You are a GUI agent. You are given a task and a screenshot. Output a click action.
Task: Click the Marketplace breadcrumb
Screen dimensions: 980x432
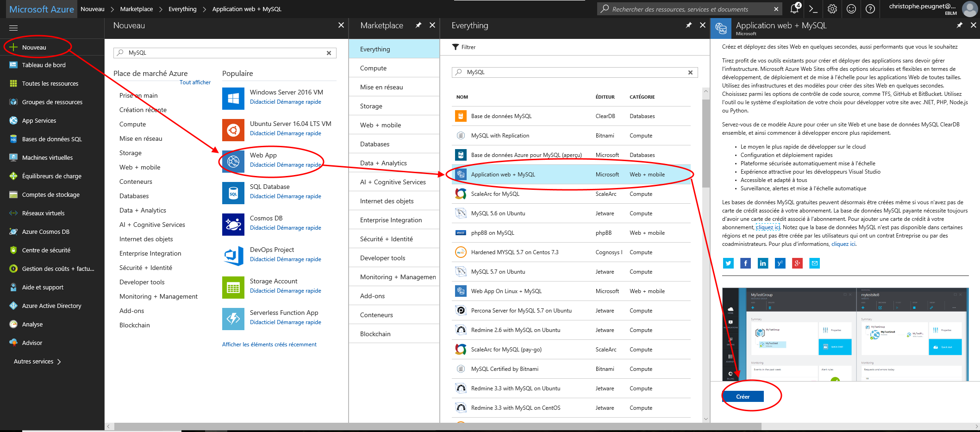click(137, 9)
